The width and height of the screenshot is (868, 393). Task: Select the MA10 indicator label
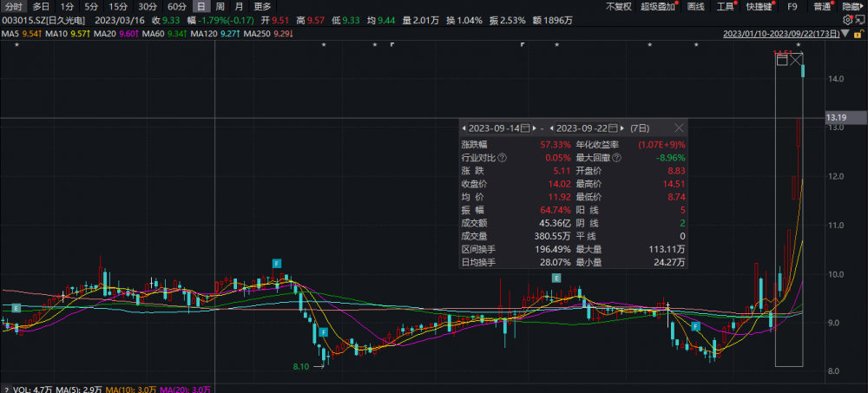point(56,35)
